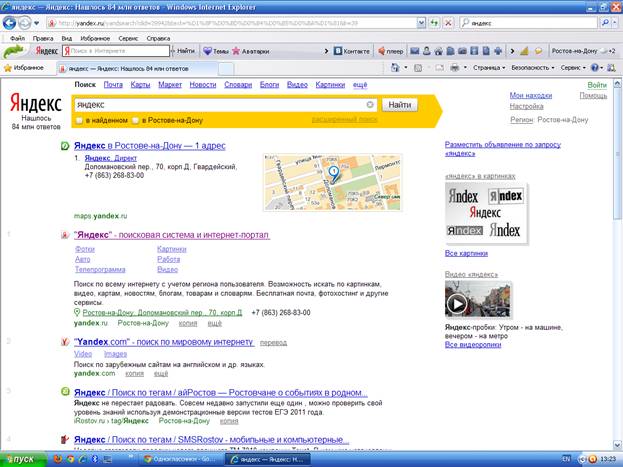The width and height of the screenshot is (623, 467).
Task: Clear the Yandex search field with X icon
Action: (370, 105)
